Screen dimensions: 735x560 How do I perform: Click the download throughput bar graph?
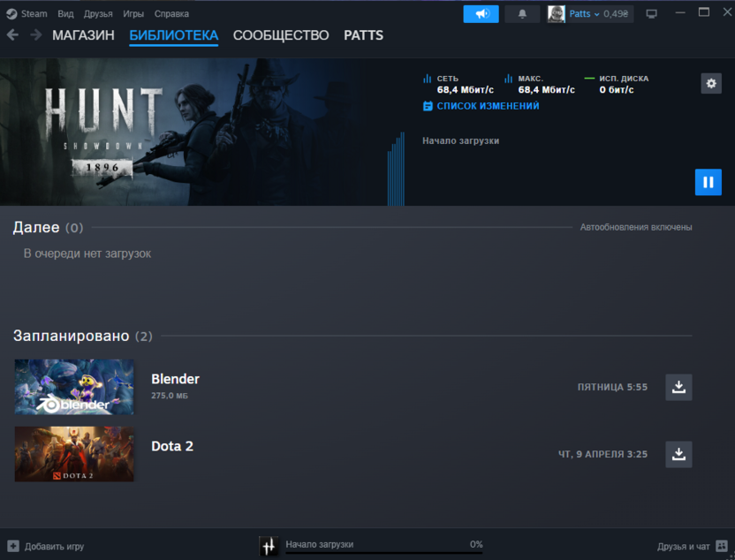[396, 169]
